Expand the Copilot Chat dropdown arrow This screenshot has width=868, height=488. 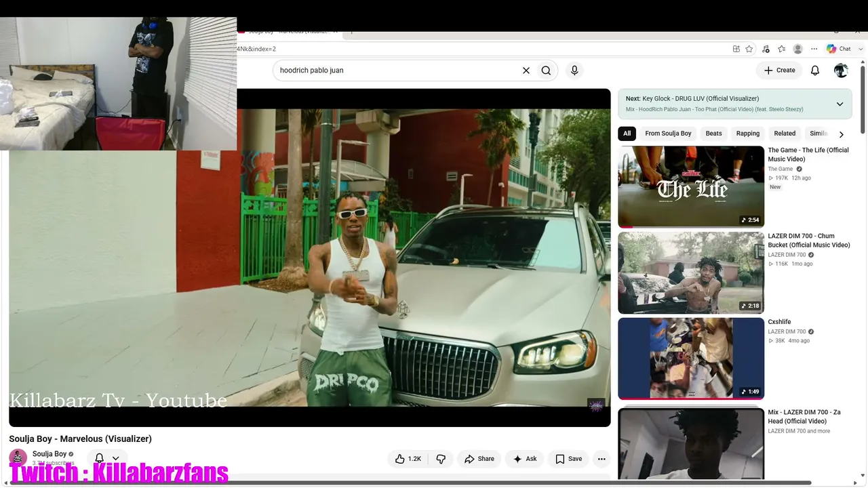[x=860, y=49]
